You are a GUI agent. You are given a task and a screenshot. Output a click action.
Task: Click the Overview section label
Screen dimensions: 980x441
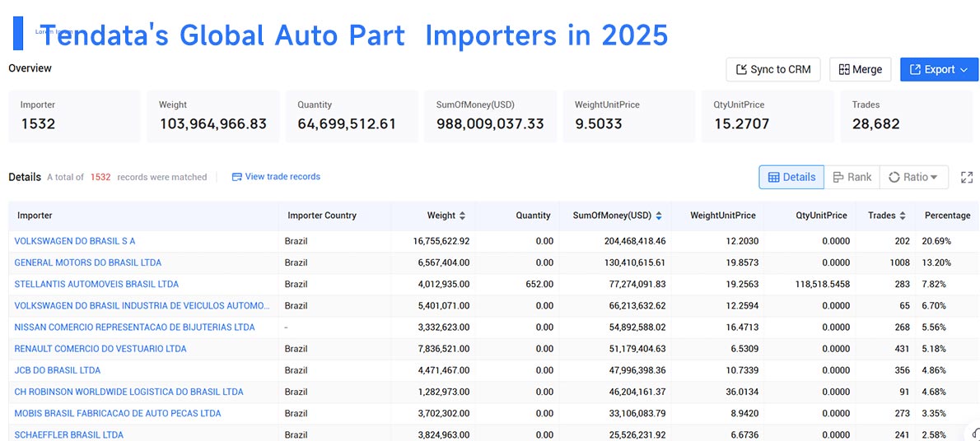30,68
